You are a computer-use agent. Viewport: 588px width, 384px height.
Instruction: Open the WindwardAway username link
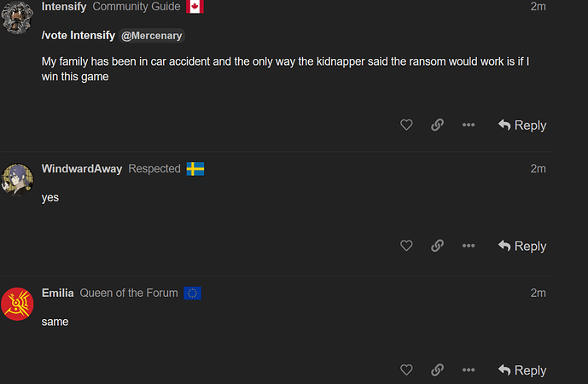[x=82, y=169]
